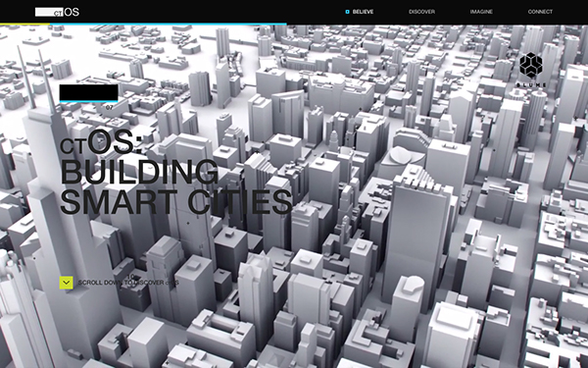
Task: Click the cyan underline beneath the black box
Action: pyautogui.click(x=88, y=101)
